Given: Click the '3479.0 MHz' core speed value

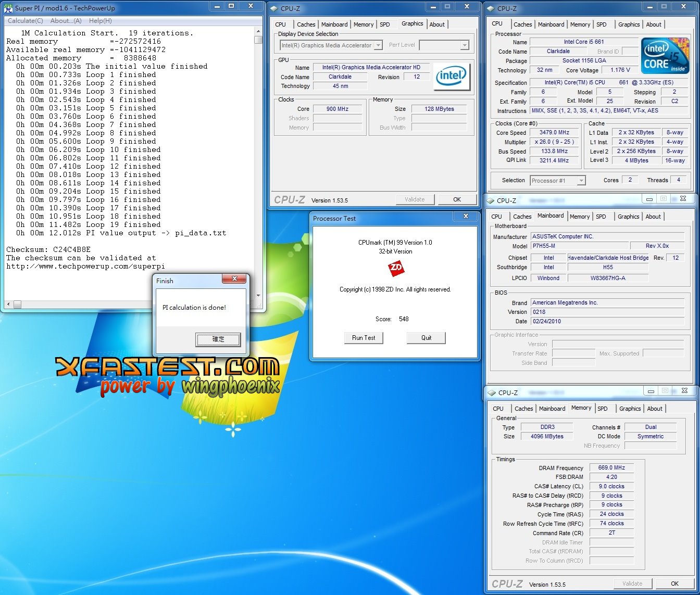Looking at the screenshot, I should pos(554,132).
